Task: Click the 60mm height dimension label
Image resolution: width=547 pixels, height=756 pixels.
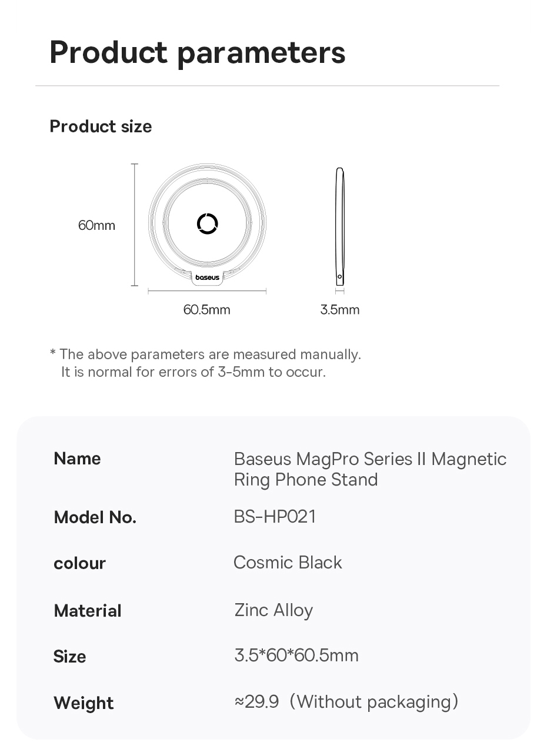Action: pyautogui.click(x=96, y=225)
